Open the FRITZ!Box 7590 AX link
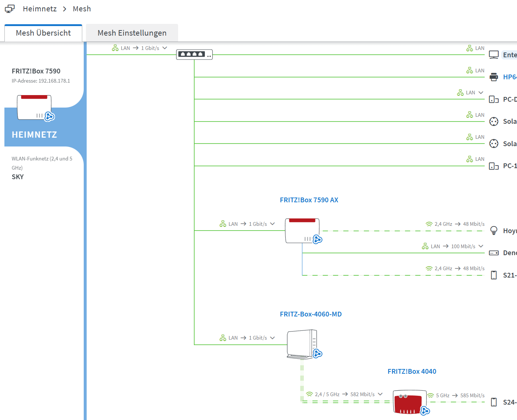The width and height of the screenshot is (517, 420). click(309, 200)
